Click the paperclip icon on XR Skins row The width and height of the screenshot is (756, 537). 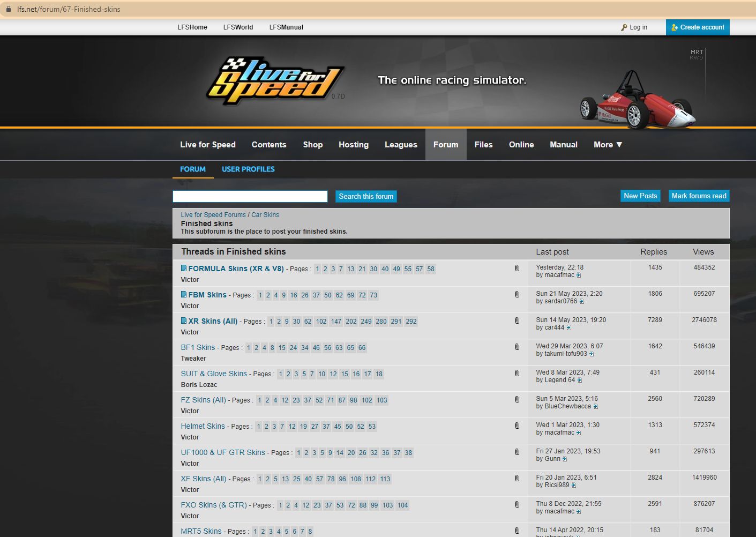[x=517, y=320]
